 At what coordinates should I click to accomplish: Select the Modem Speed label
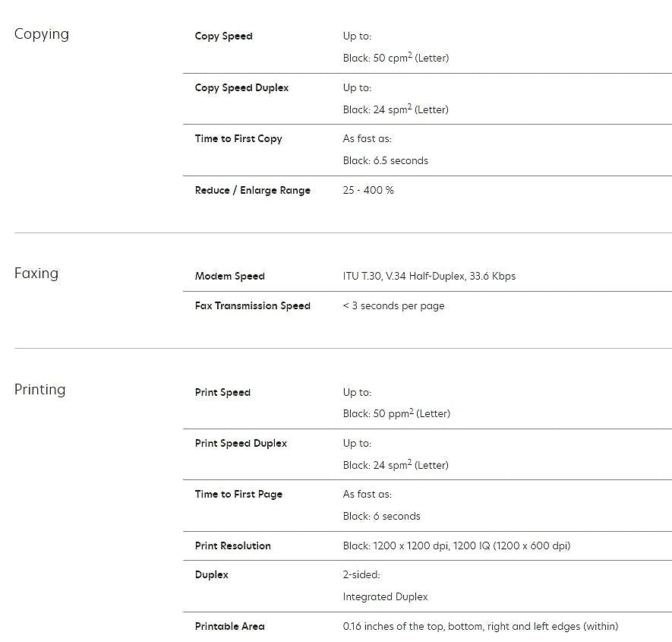pyautogui.click(x=229, y=277)
